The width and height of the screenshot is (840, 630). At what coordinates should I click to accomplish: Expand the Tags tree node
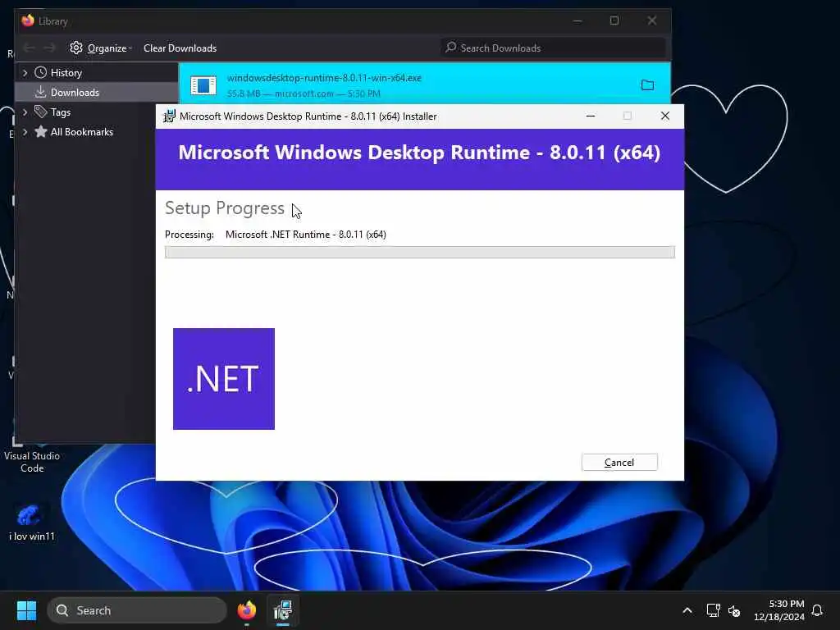25,112
